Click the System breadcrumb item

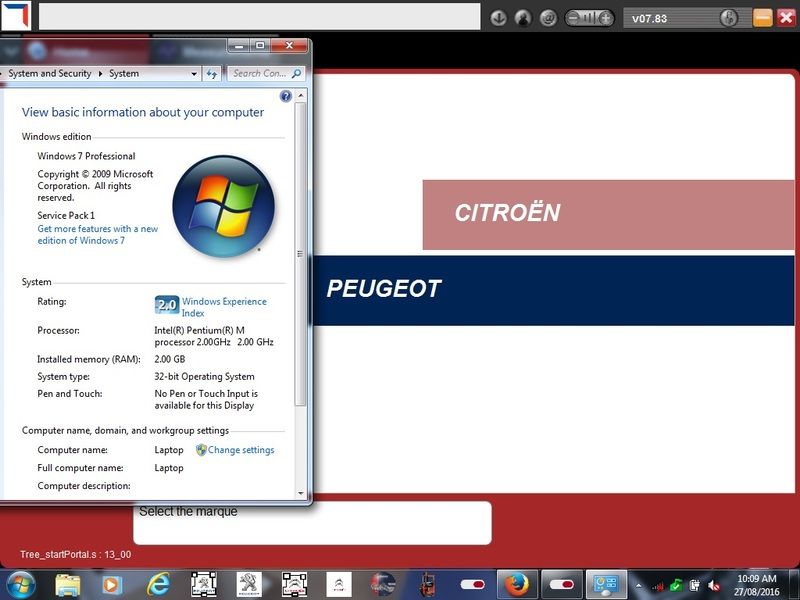tap(124, 73)
